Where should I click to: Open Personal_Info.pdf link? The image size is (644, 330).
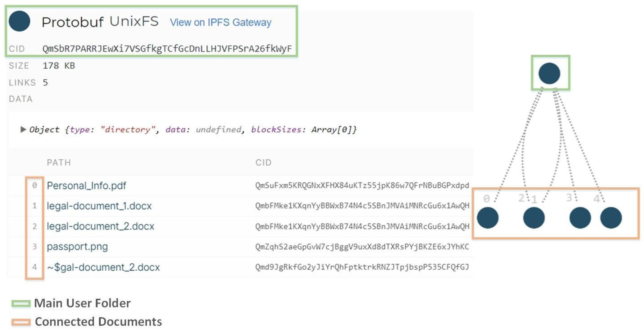[x=86, y=186]
